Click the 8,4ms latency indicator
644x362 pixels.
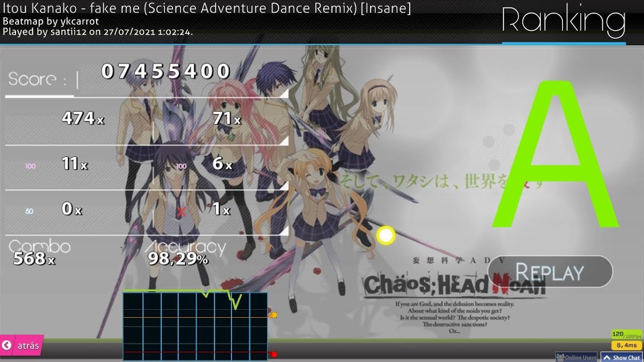626,345
